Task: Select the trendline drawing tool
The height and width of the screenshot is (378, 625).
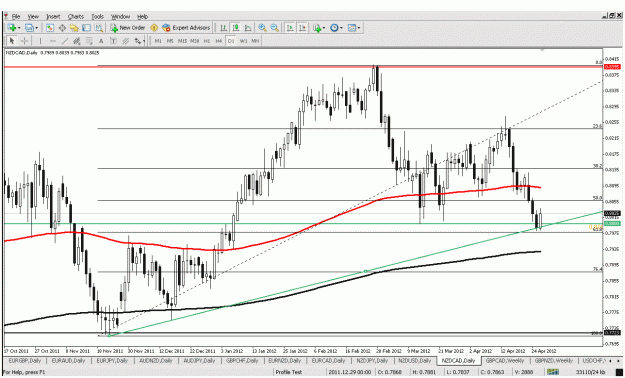Action: pyautogui.click(x=65, y=41)
